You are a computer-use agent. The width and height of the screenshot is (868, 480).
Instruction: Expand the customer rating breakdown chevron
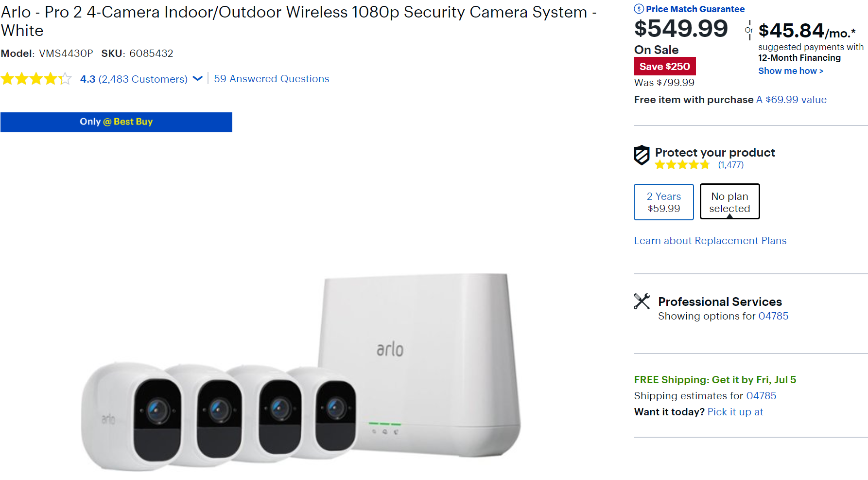point(197,79)
